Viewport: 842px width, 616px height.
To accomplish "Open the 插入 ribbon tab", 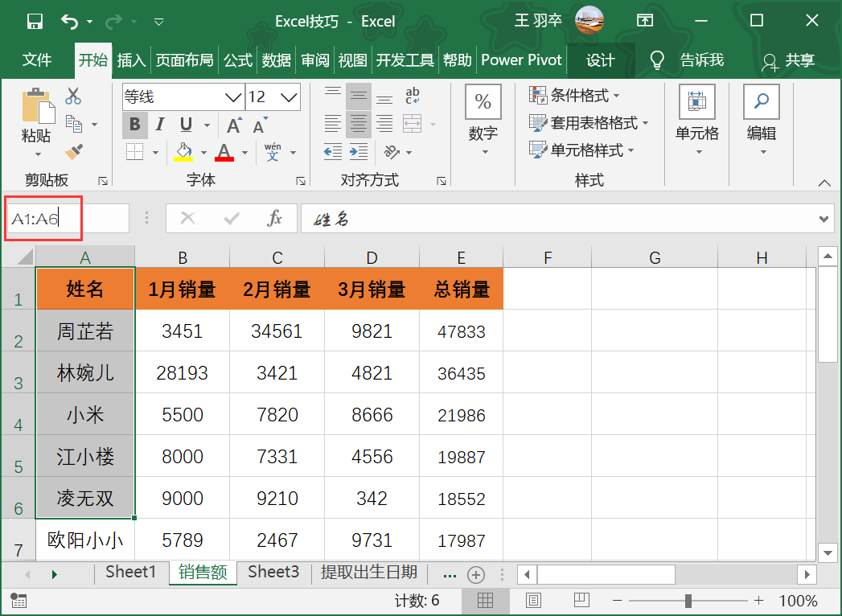I will click(131, 60).
